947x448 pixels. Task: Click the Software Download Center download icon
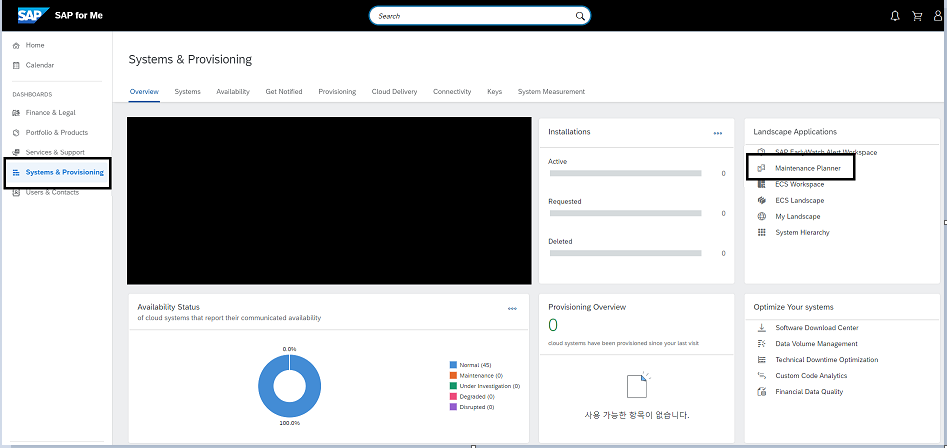click(x=762, y=328)
